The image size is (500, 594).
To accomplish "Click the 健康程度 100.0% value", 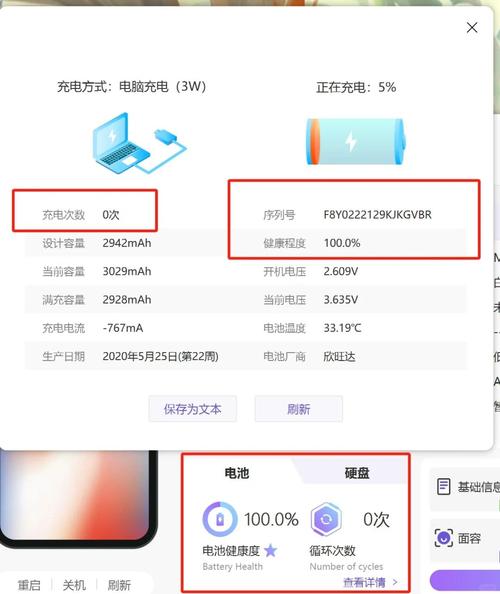I will coord(342,243).
